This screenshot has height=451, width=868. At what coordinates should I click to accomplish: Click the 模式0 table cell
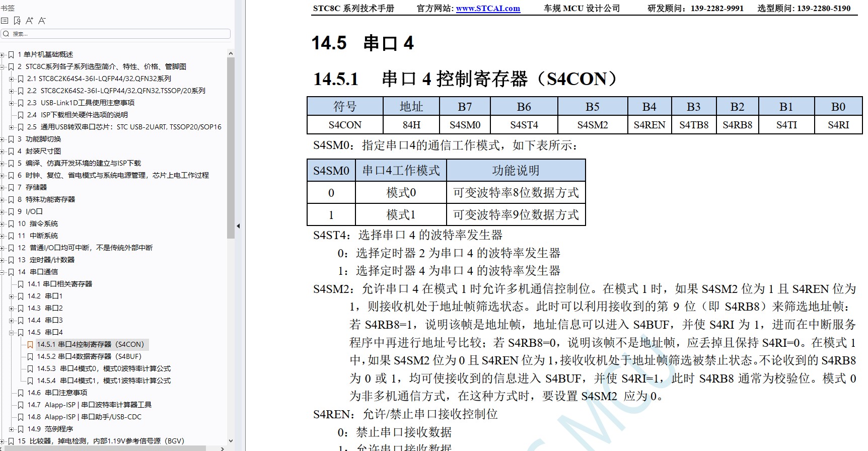point(401,193)
